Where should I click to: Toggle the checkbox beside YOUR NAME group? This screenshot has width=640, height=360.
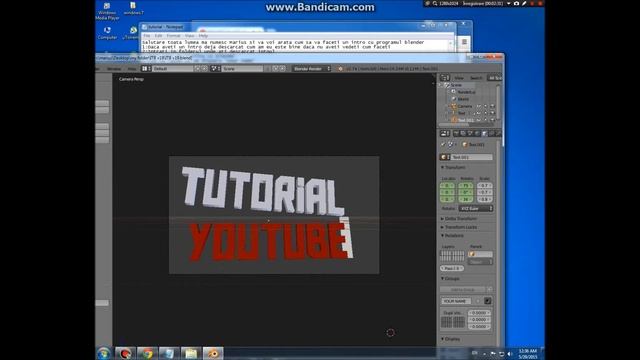click(488, 301)
